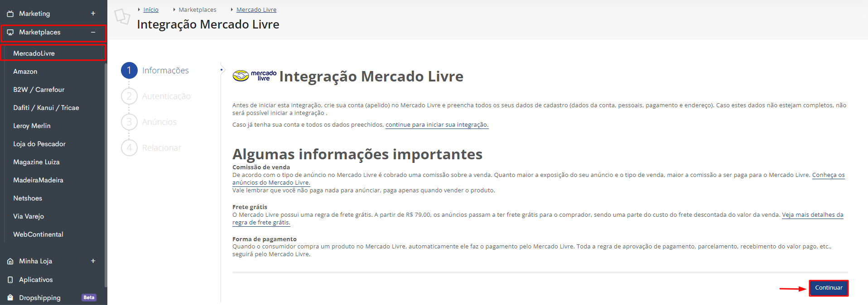
Task: Open WebContinental marketplace
Action: click(x=38, y=234)
